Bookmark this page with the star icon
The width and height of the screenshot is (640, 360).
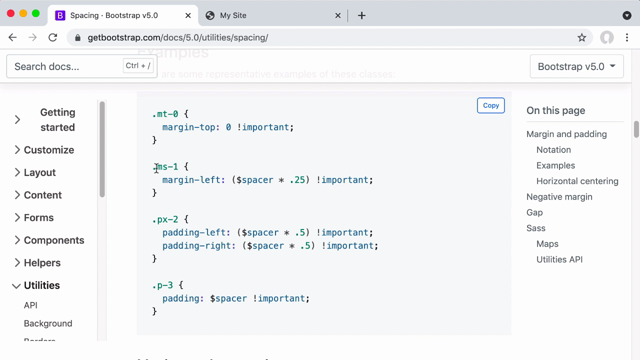(582, 38)
